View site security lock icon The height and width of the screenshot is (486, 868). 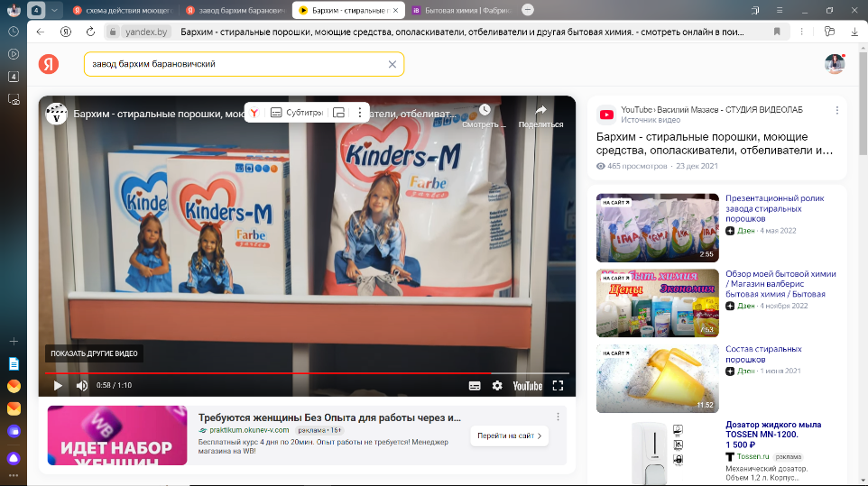pyautogui.click(x=113, y=32)
